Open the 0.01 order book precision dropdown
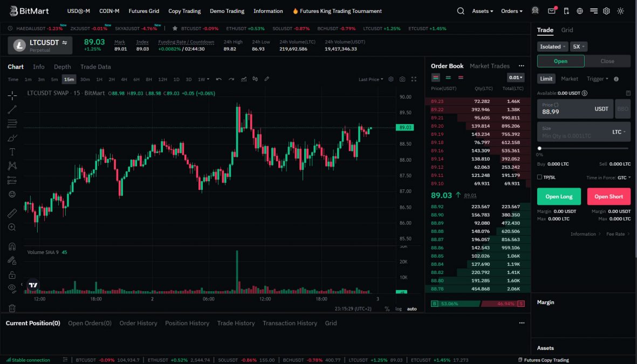637x364 pixels. click(x=516, y=78)
